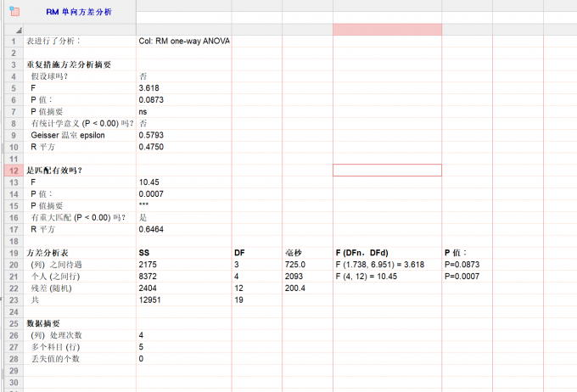This screenshot has height=392, width=577.
Task: Click the '个人 (之间行)' row label
Action: pos(55,277)
